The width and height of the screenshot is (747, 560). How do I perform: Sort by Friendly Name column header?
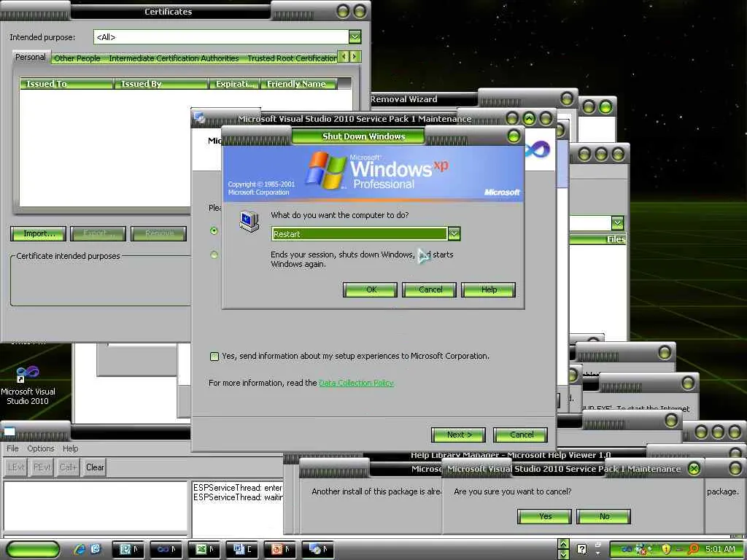298,84
